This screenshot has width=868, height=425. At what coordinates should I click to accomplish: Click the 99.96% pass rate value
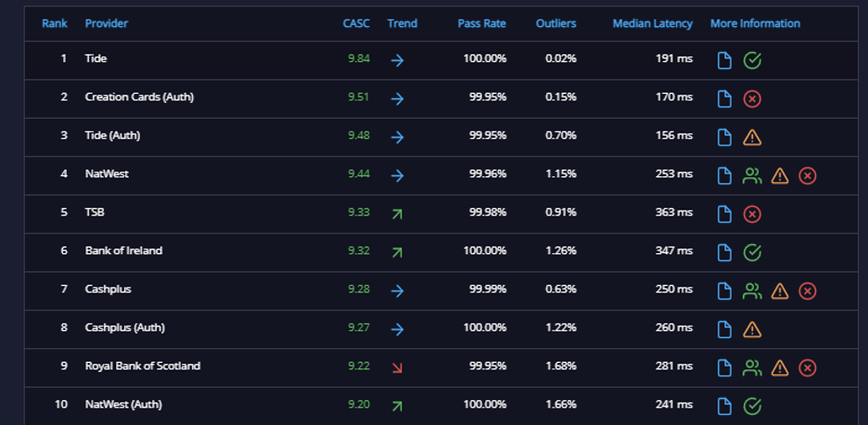[x=488, y=174]
